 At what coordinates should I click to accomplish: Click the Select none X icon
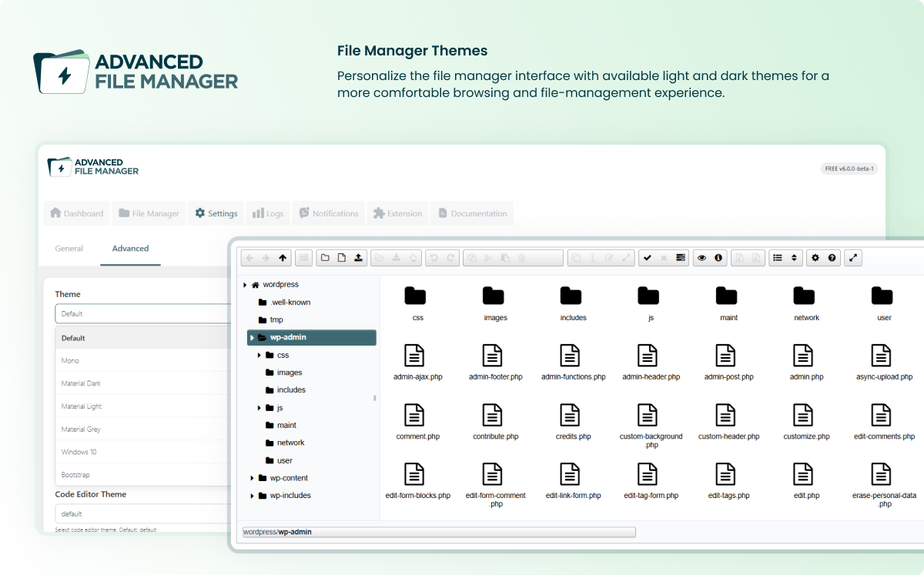[x=664, y=258]
